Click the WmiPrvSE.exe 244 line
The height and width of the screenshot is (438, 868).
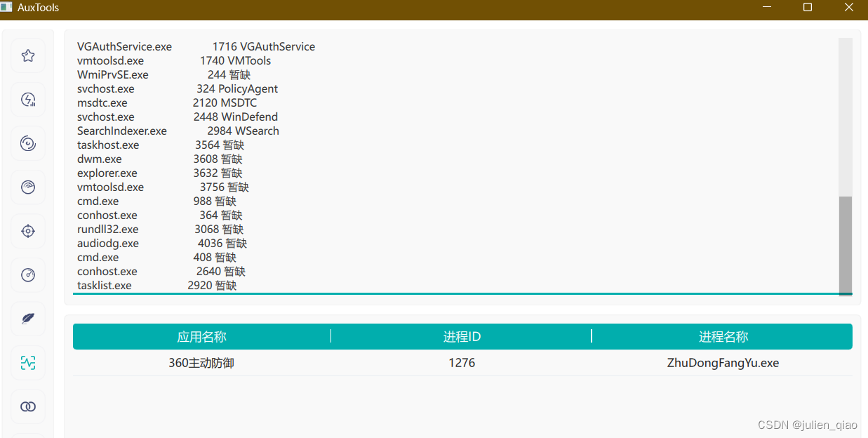coord(163,74)
